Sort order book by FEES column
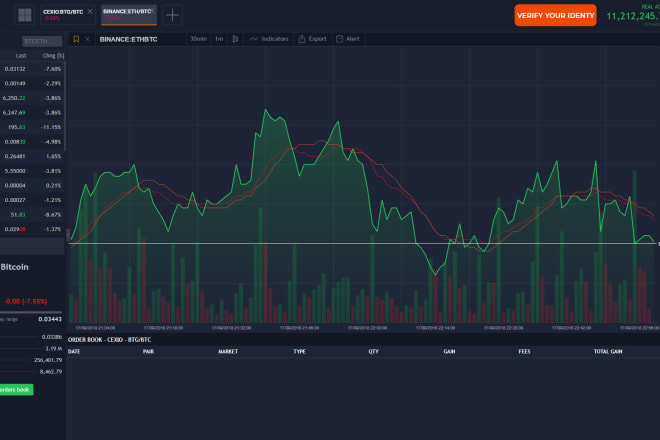 click(x=524, y=352)
